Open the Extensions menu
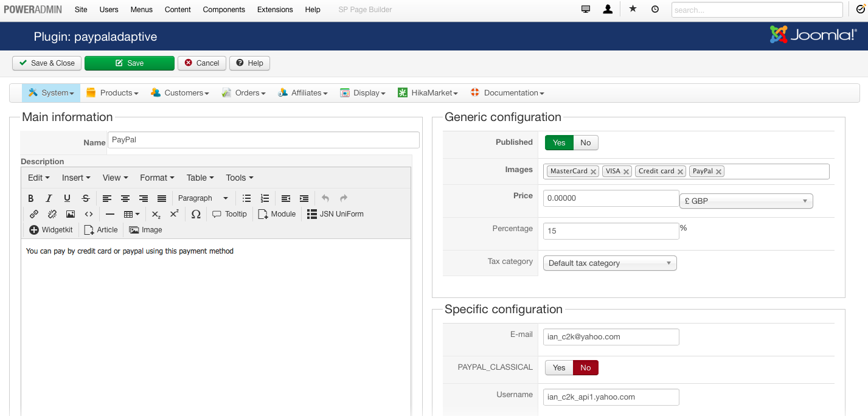868x416 pixels. [x=275, y=10]
